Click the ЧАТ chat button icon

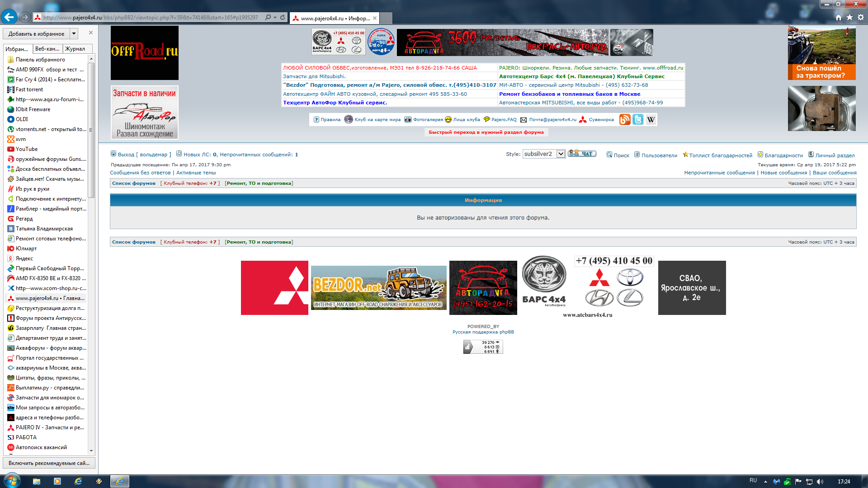pos(582,154)
